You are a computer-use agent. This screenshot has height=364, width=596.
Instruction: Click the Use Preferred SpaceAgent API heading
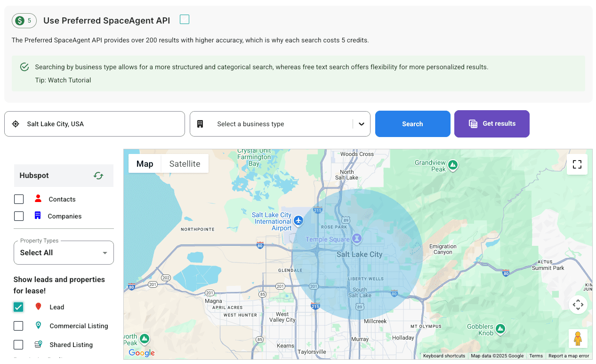click(106, 20)
